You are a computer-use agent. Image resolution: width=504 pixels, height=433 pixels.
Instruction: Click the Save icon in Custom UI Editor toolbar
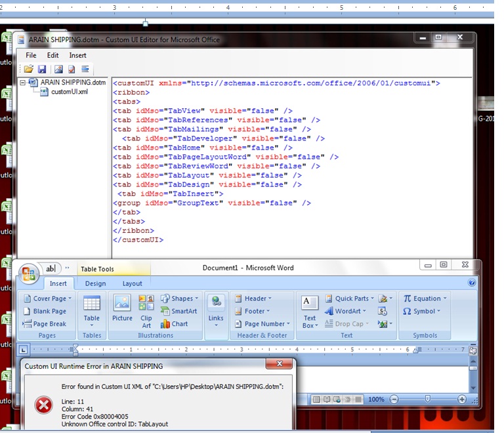(x=42, y=69)
